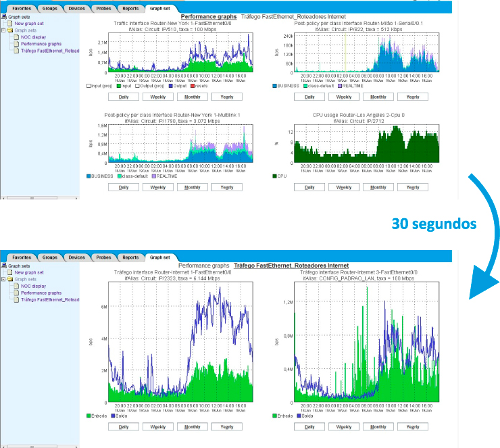Toggle Output (proj) legend box
Image resolution: width=500 pixels, height=448 pixels.
click(137, 86)
